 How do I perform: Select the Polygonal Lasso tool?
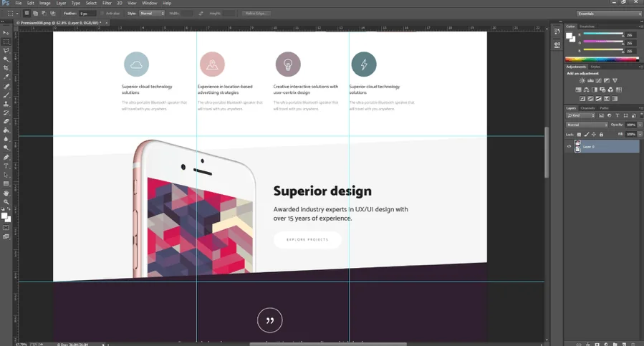click(6, 51)
